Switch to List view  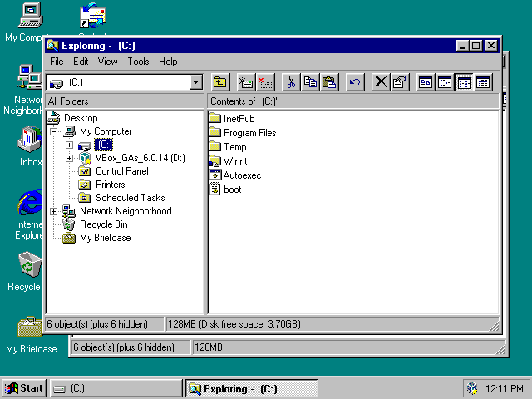click(x=464, y=82)
